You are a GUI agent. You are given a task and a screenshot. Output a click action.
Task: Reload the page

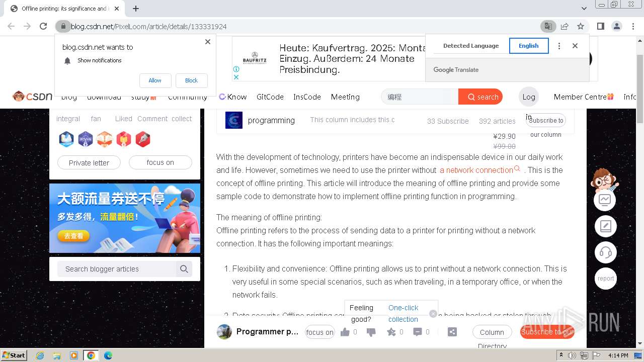[43, 26]
